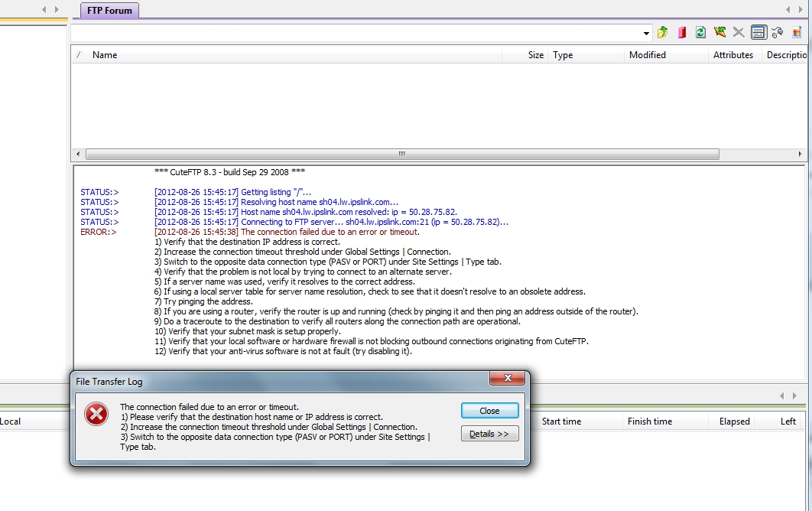Select the FTP Forum tab
This screenshot has height=511, width=812.
(x=109, y=11)
